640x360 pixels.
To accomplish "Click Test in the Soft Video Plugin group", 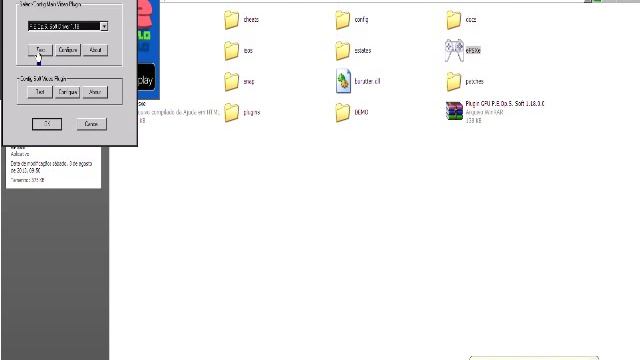I will tap(40, 92).
